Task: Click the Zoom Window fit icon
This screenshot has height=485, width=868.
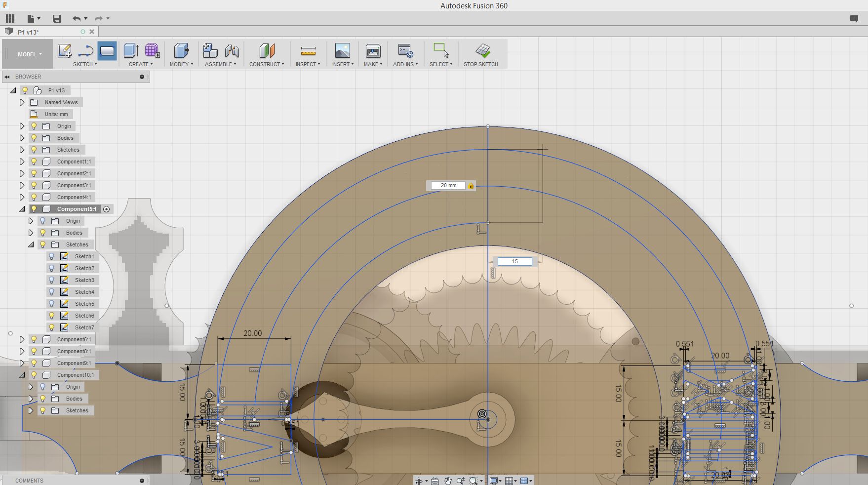Action: click(474, 481)
